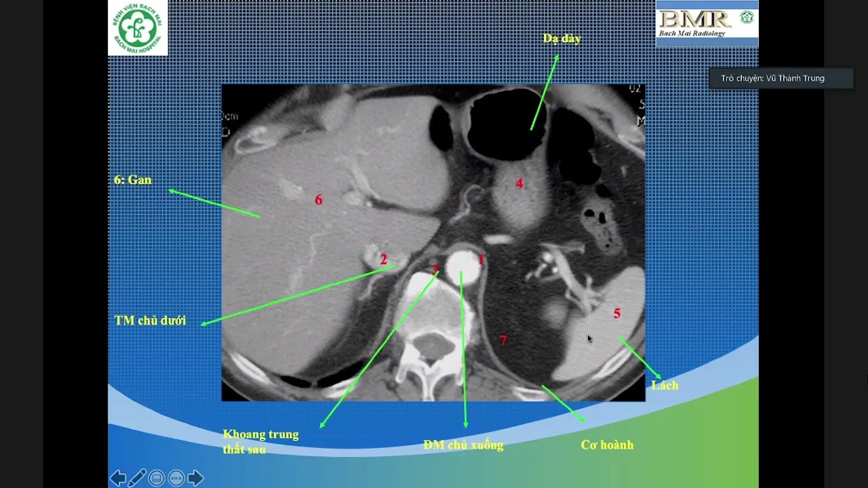
Task: Select the '6: Gan' label
Action: pyautogui.click(x=133, y=180)
